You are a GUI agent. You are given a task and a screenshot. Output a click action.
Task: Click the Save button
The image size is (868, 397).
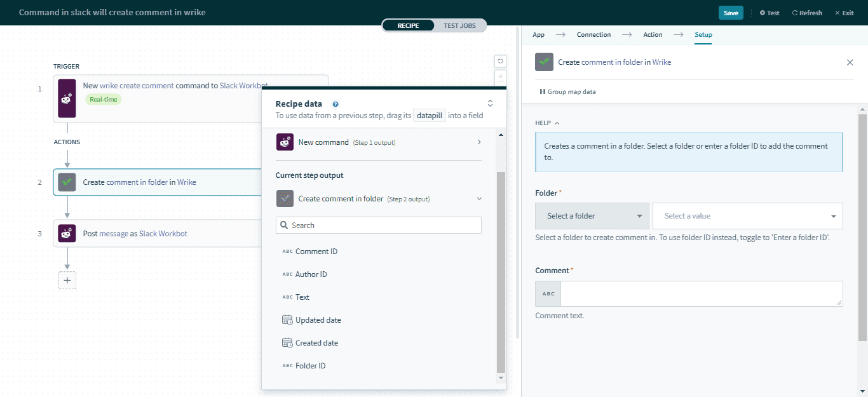[x=730, y=12]
